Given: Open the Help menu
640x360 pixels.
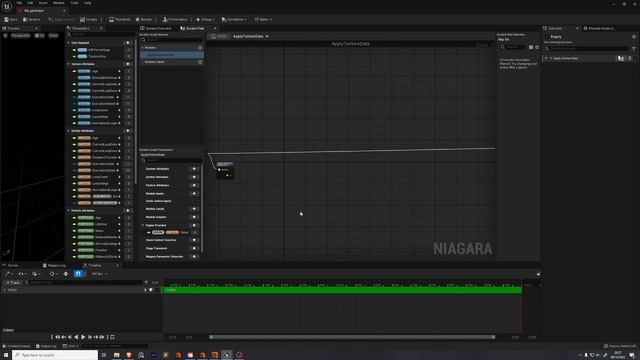Looking at the screenshot, I should tap(87, 3).
